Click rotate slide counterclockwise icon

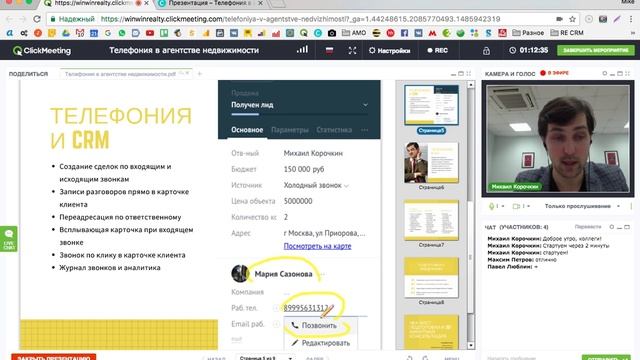click(409, 358)
